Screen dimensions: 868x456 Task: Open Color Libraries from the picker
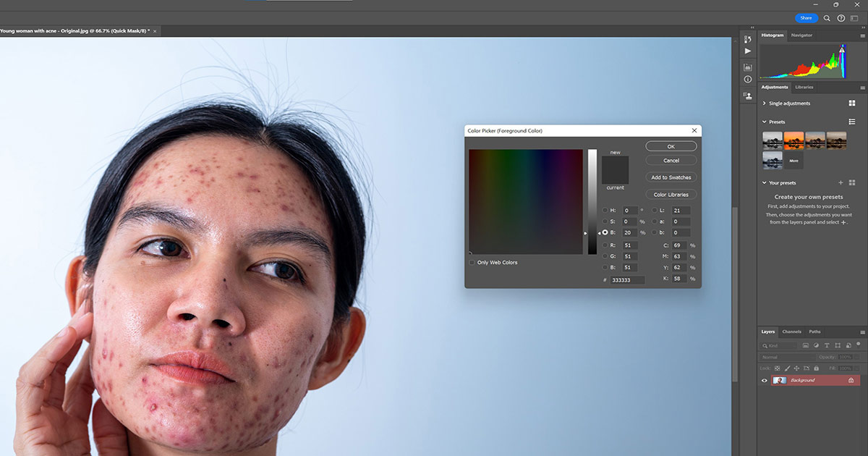(670, 194)
